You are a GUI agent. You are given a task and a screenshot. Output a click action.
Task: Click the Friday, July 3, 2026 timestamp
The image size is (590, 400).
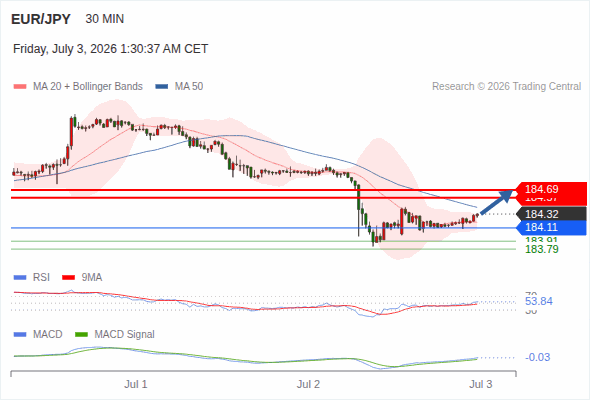click(110, 49)
